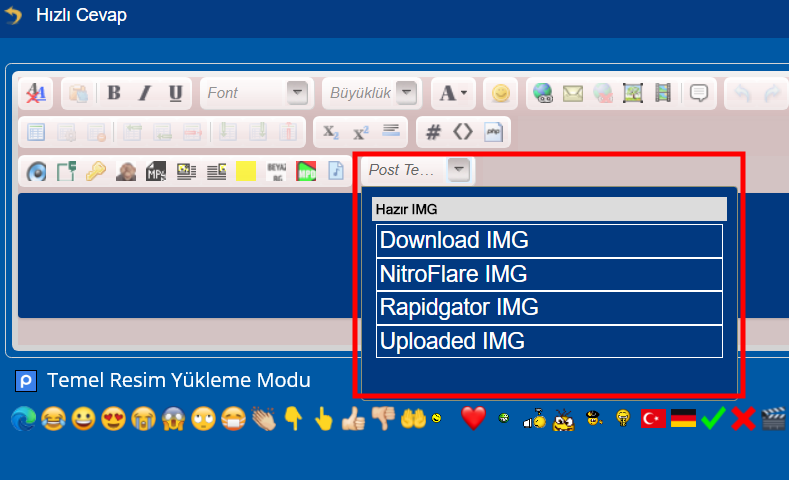Insert the face with medical mask emoji
This screenshot has width=789, height=480.
(x=233, y=419)
